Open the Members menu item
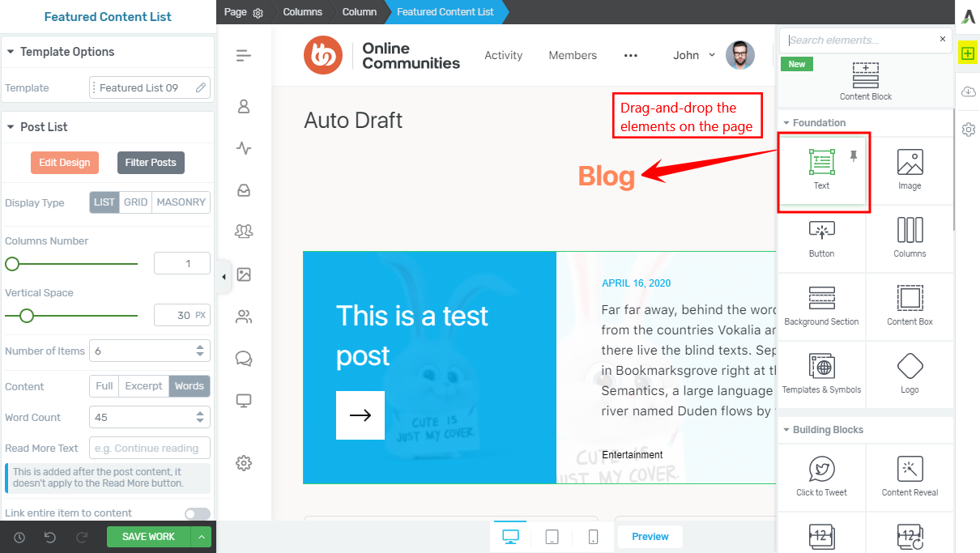Image resolution: width=980 pixels, height=553 pixels. click(x=573, y=55)
